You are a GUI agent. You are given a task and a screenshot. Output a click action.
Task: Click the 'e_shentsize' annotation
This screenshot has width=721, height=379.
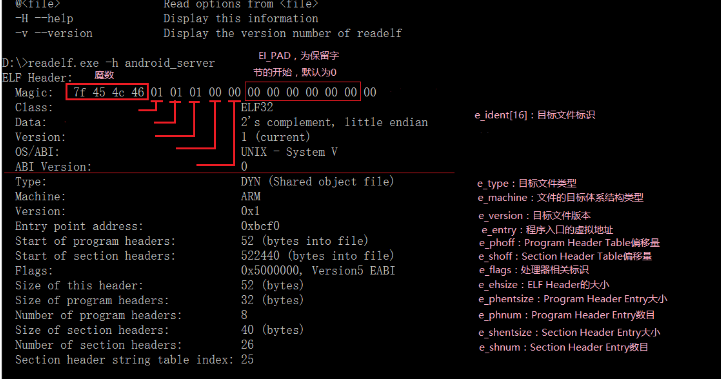pos(569,333)
